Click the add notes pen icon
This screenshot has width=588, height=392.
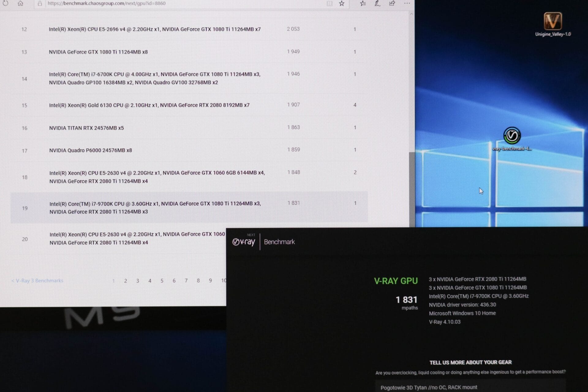[x=377, y=3]
